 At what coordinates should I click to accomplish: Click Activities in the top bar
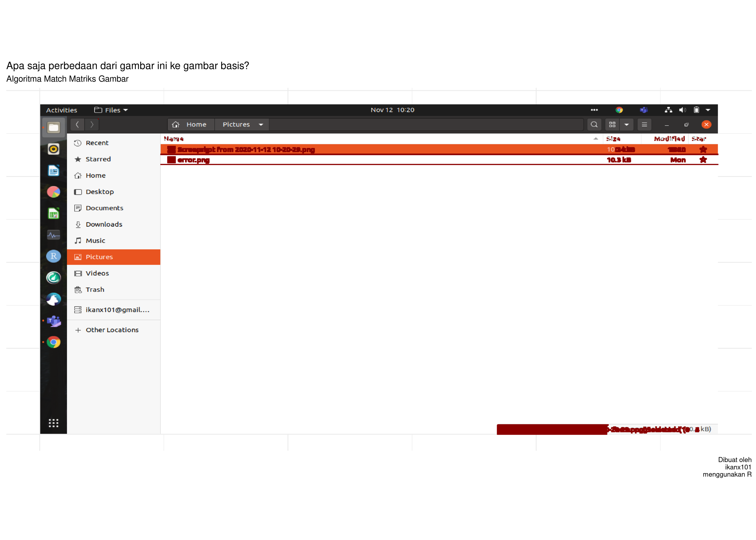pos(62,110)
